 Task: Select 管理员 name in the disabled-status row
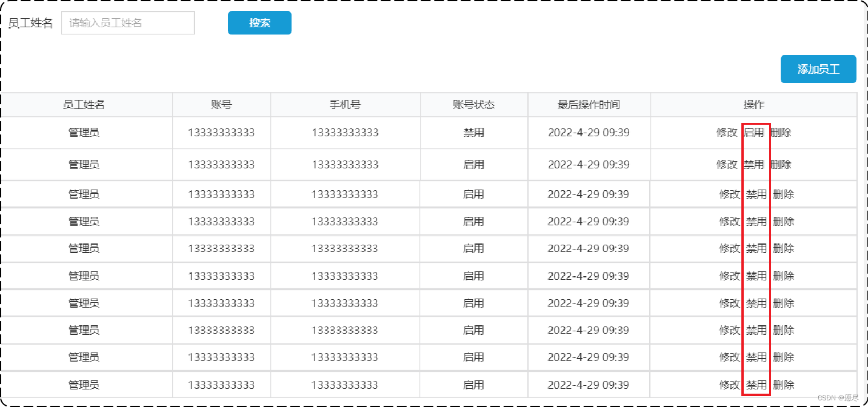(84, 132)
